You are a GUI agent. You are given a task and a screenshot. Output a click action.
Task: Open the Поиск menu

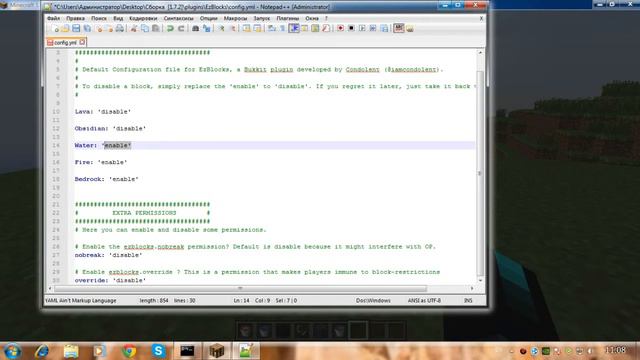[x=99, y=18]
